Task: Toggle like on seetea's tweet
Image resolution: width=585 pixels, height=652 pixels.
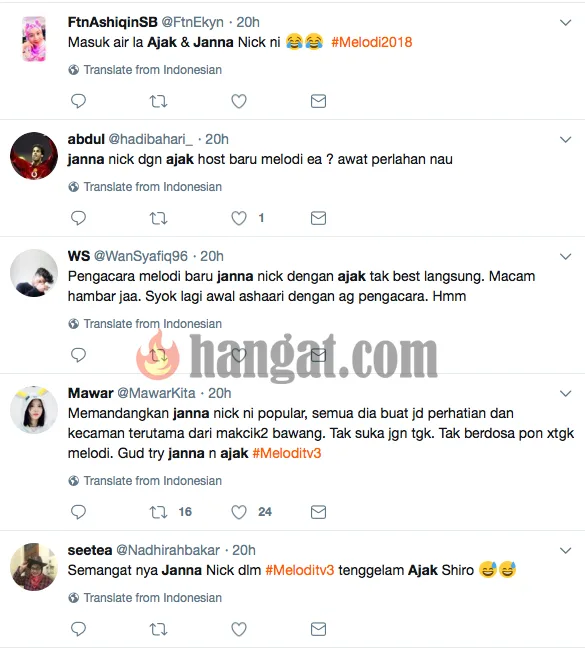Action: (239, 629)
